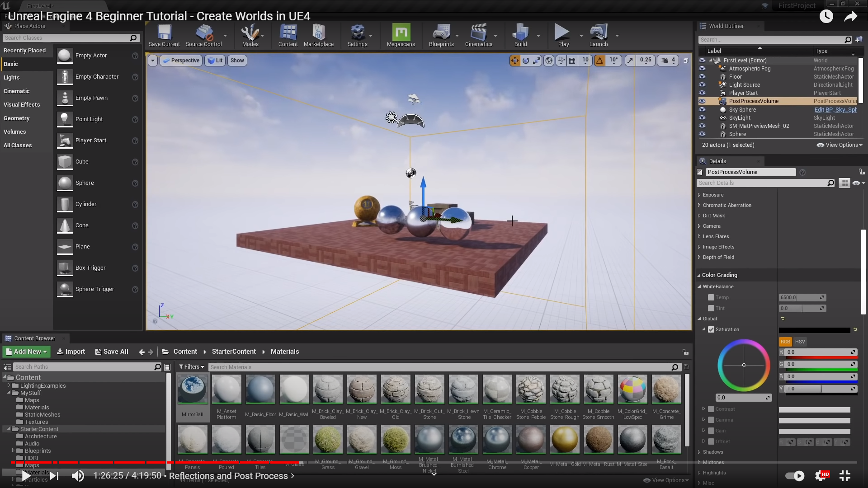Enable the Temp white balance checkbox

(711, 297)
